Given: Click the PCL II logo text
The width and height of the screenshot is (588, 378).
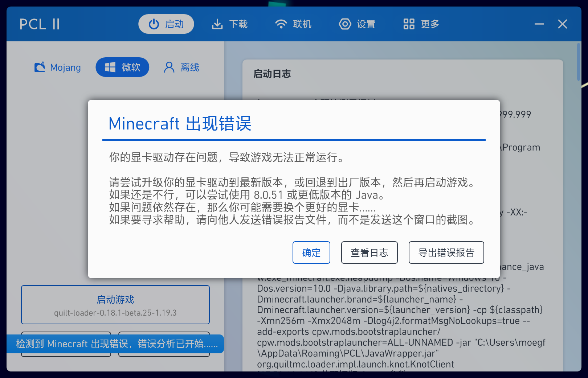Looking at the screenshot, I should tap(40, 24).
